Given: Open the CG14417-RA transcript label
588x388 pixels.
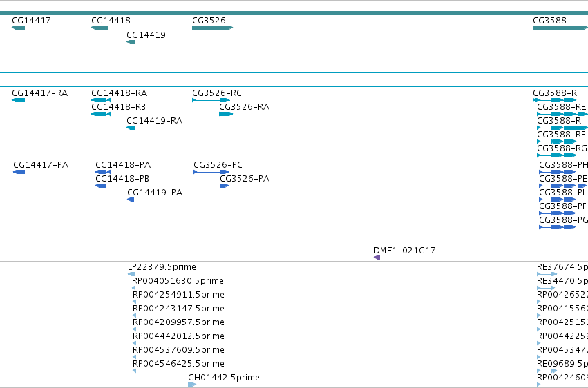Looking at the screenshot, I should pos(40,93).
